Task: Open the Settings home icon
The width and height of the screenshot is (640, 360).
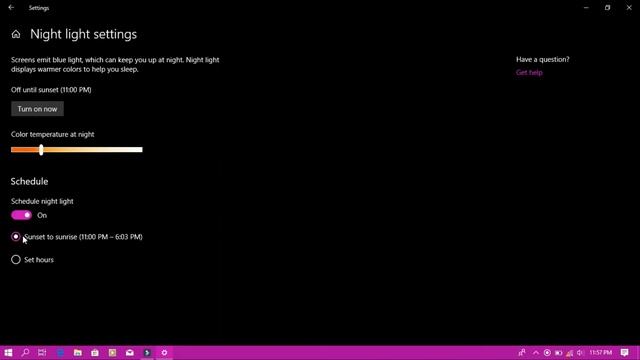Action: click(x=16, y=34)
